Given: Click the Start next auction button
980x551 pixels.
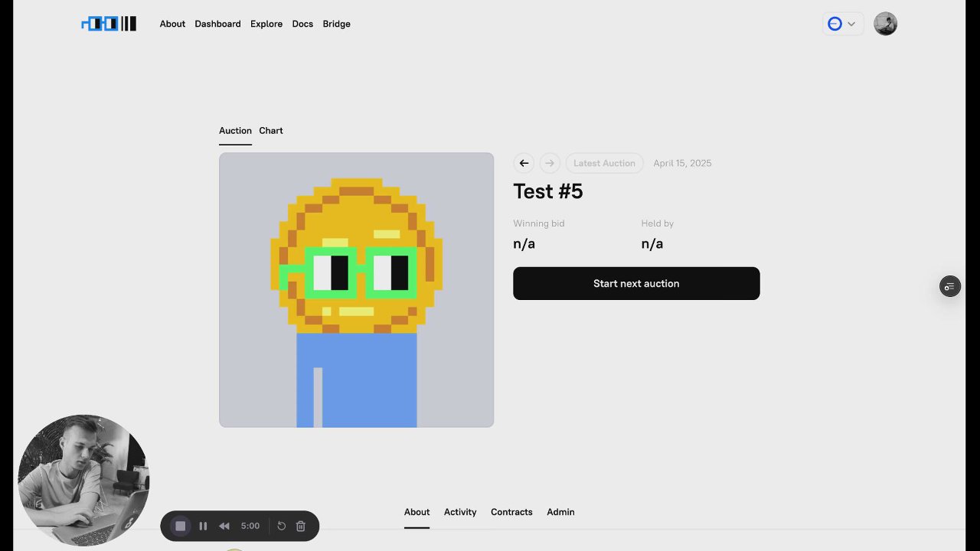Looking at the screenshot, I should [x=636, y=283].
